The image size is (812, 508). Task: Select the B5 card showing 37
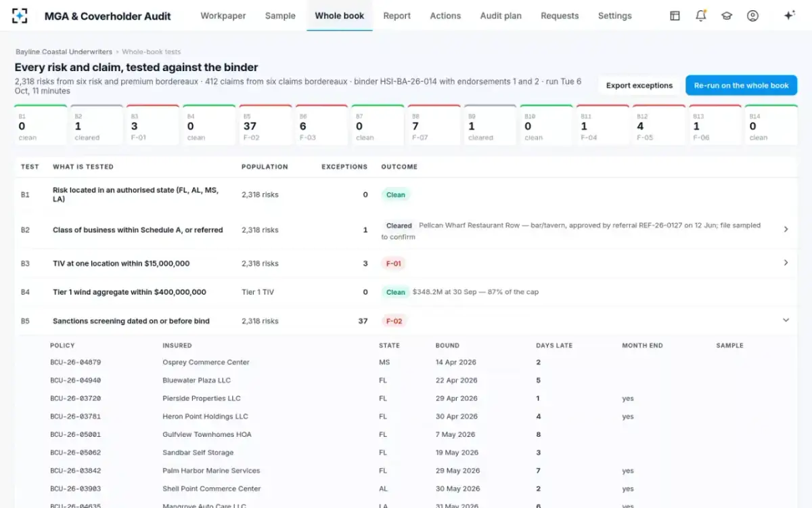click(x=265, y=125)
